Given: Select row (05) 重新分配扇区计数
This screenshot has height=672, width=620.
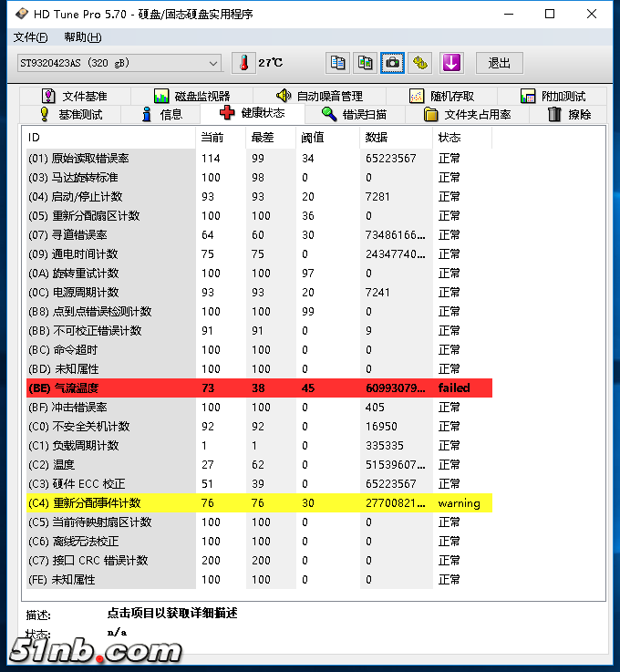Looking at the screenshot, I should [259, 215].
